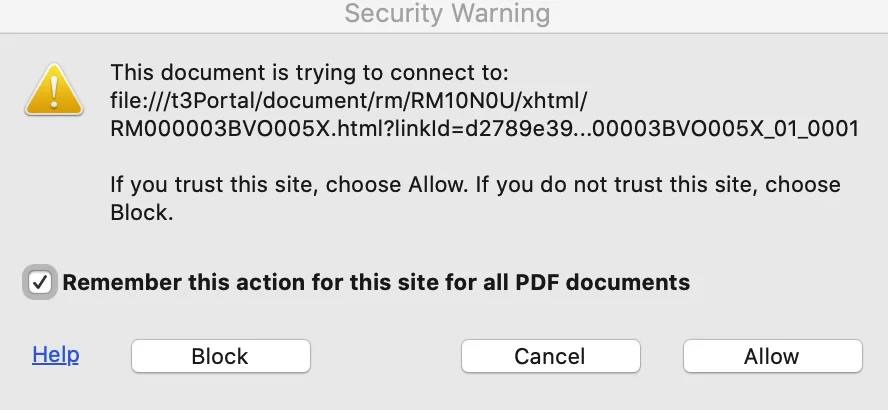The image size is (888, 410).
Task: Uncheck the Remember this action checkbox
Action: 40,282
